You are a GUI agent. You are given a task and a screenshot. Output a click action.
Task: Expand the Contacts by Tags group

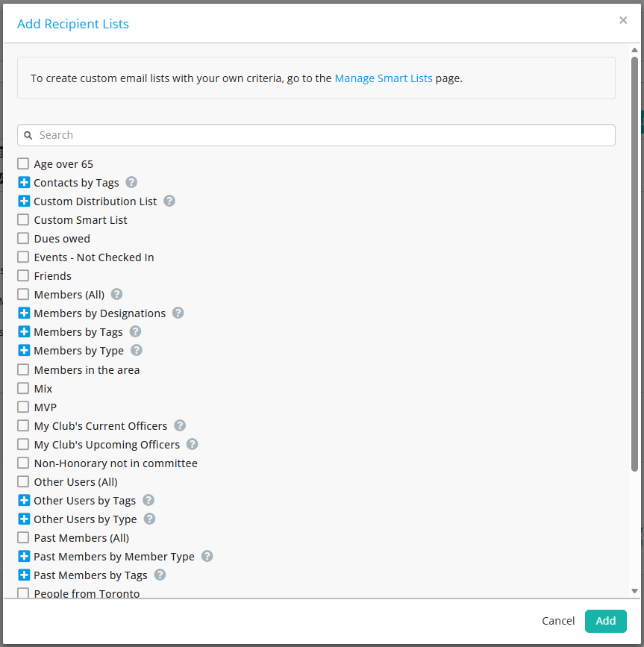(23, 182)
